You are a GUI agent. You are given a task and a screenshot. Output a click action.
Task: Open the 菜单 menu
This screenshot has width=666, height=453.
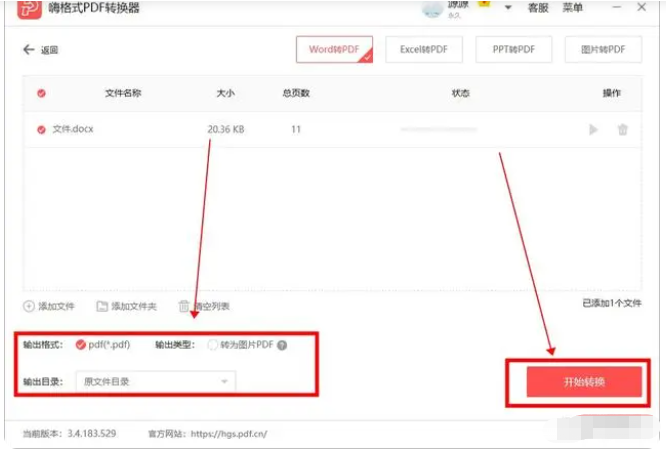(572, 8)
